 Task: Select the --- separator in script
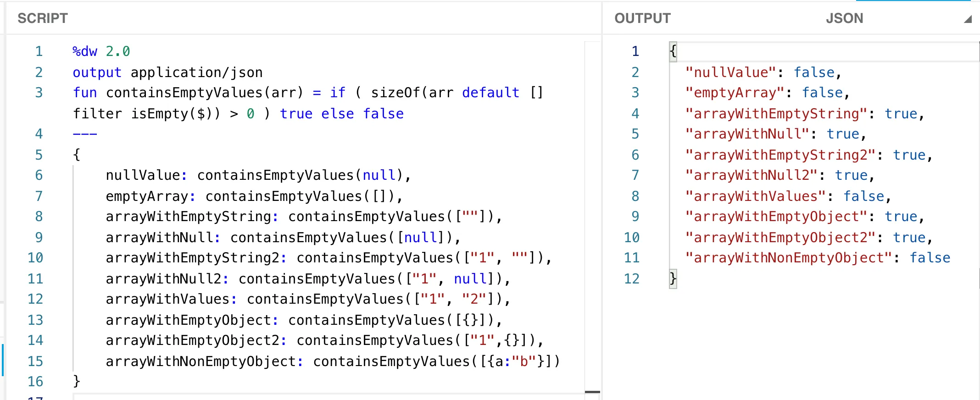(x=85, y=134)
